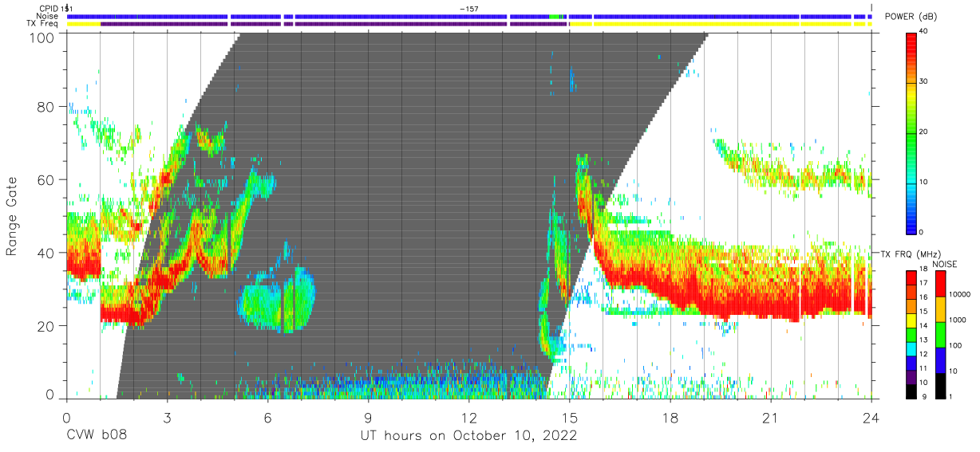Click the 12 tick on the time axis

pyautogui.click(x=469, y=417)
